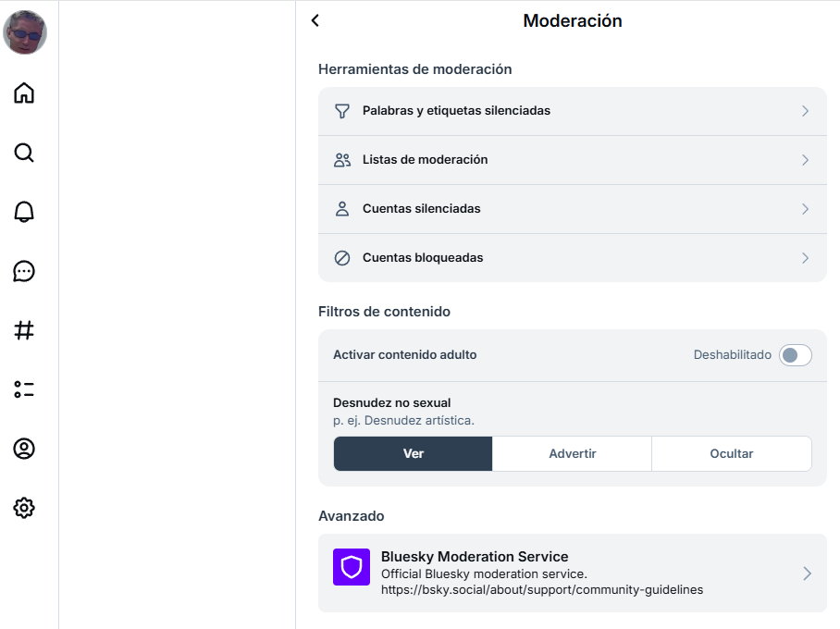Select Ocultar for Desnudez no sexual
840x629 pixels.
click(731, 454)
